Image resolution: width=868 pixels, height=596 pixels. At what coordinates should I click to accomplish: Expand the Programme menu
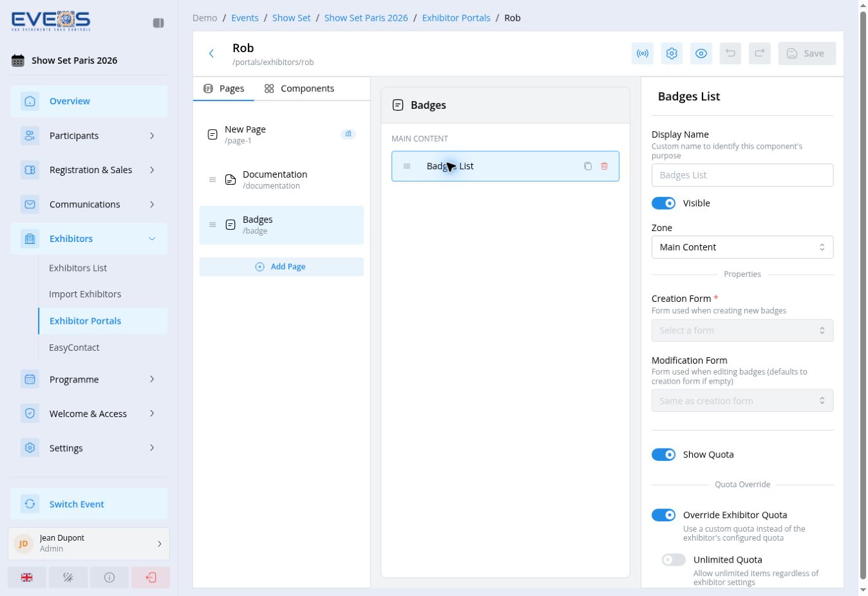89,380
